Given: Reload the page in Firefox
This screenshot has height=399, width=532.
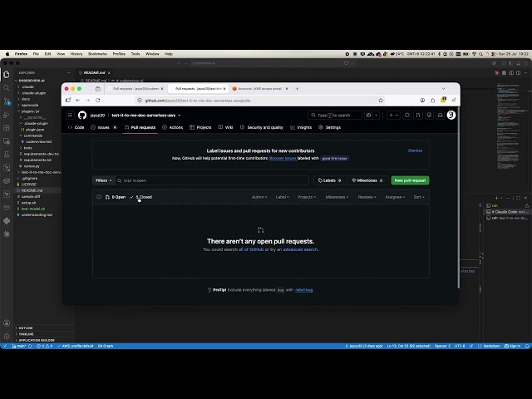Looking at the screenshot, I should pyautogui.click(x=98, y=101).
